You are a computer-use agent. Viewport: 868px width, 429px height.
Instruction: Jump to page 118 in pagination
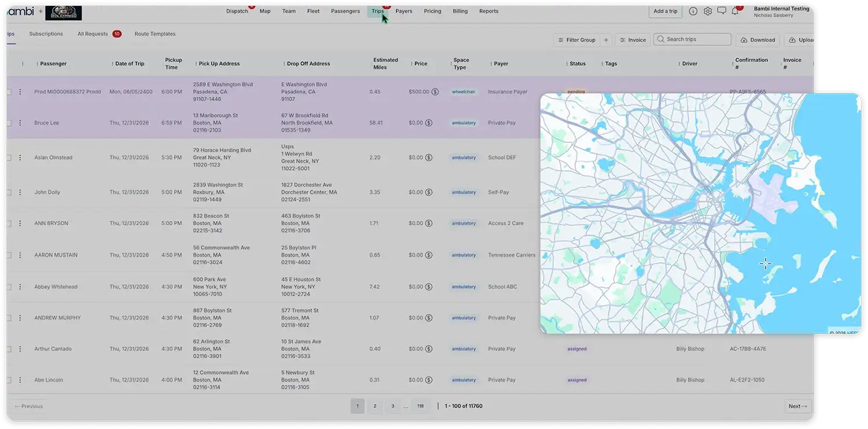[421, 406]
